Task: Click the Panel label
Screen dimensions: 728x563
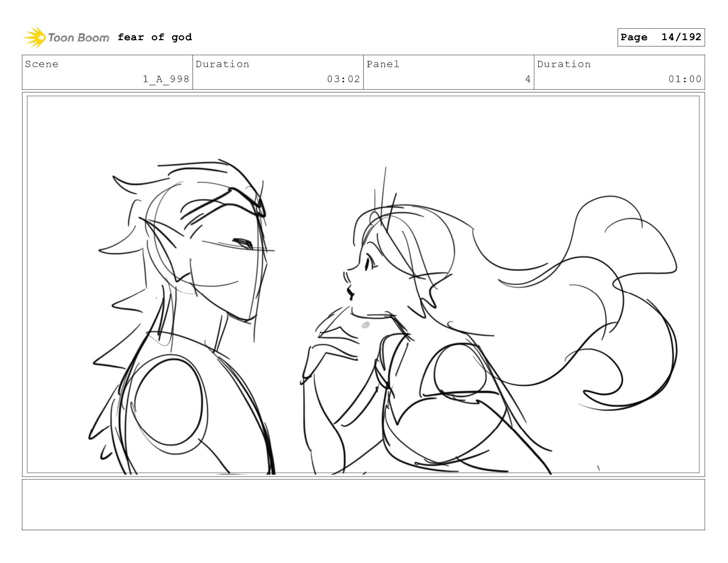Action: click(383, 64)
